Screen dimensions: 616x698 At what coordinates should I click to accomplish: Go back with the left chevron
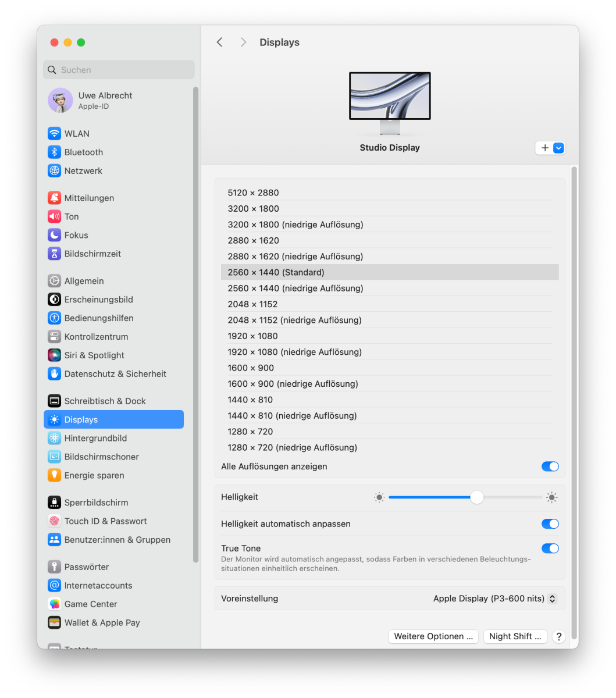[220, 42]
